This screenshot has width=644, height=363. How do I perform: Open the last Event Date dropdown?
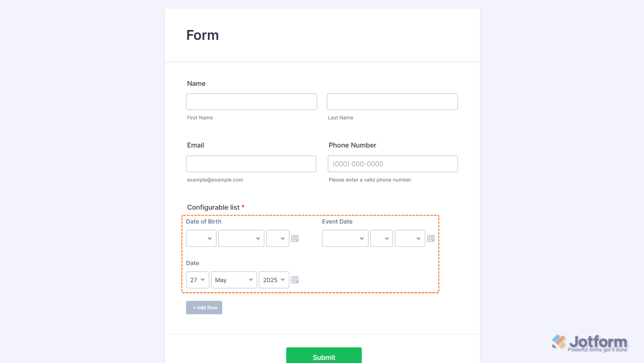[410, 238]
